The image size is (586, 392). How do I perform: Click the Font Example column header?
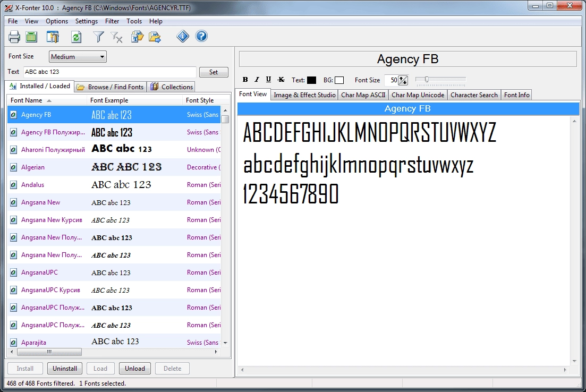tap(135, 100)
